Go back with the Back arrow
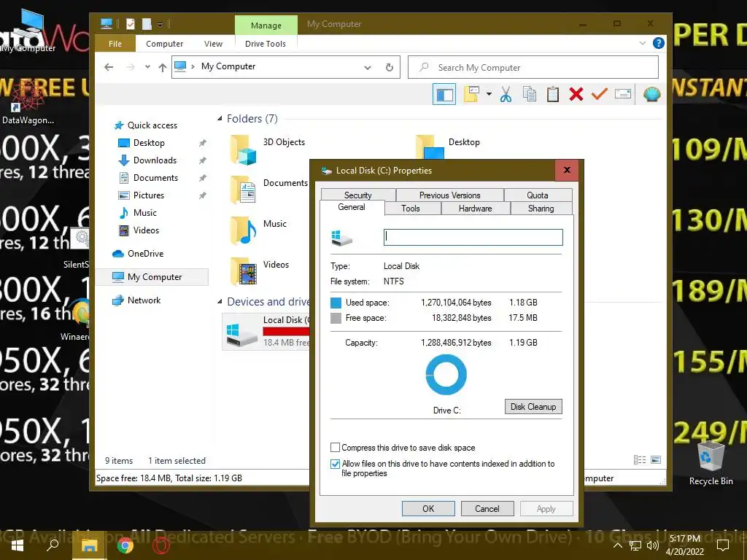The image size is (747, 560). (109, 67)
